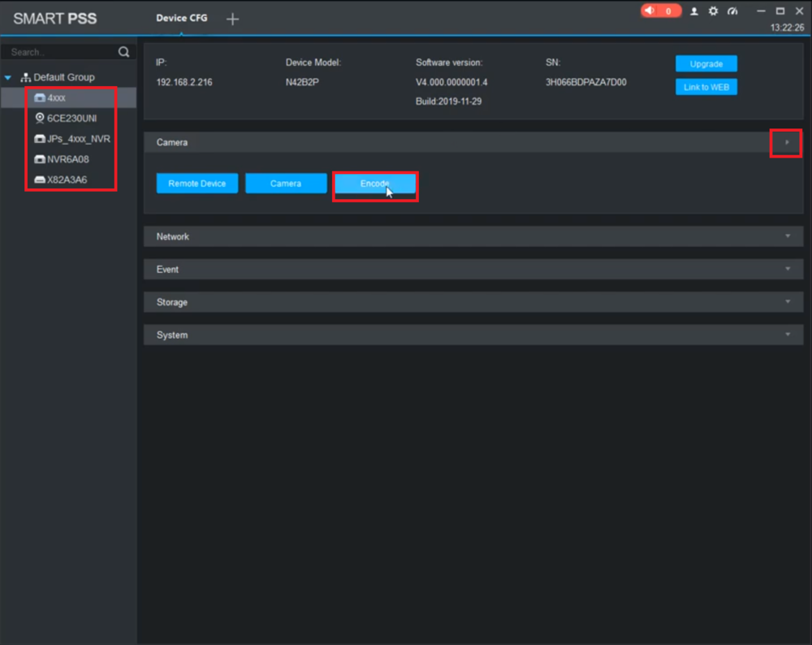Screen dimensions: 812x645
Task: Select the X82A3A6 device
Action: point(66,180)
